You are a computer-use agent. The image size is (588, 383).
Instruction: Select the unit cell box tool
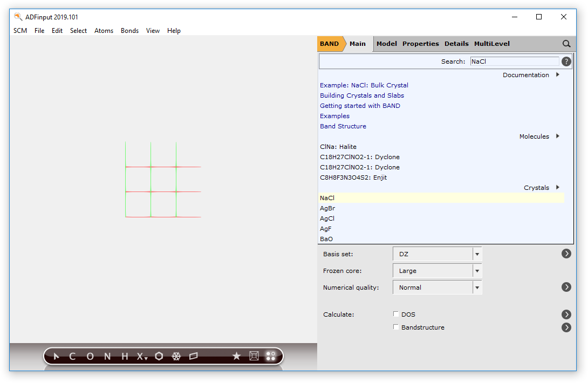coord(254,356)
